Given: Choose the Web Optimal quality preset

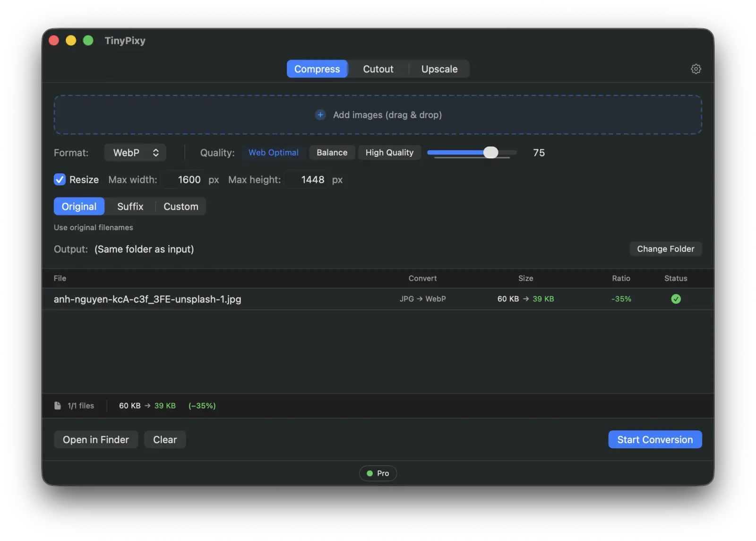Looking at the screenshot, I should (x=274, y=153).
